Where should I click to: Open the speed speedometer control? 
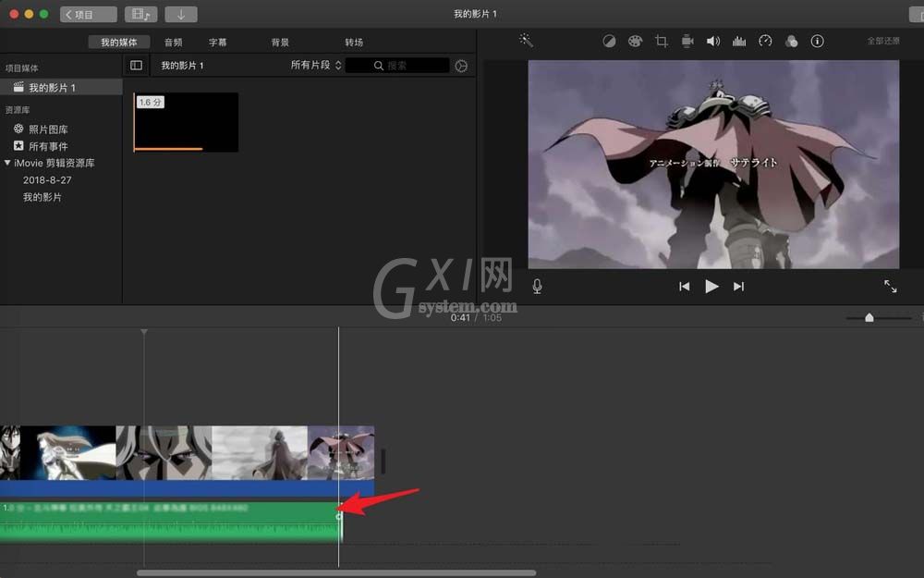coord(765,42)
